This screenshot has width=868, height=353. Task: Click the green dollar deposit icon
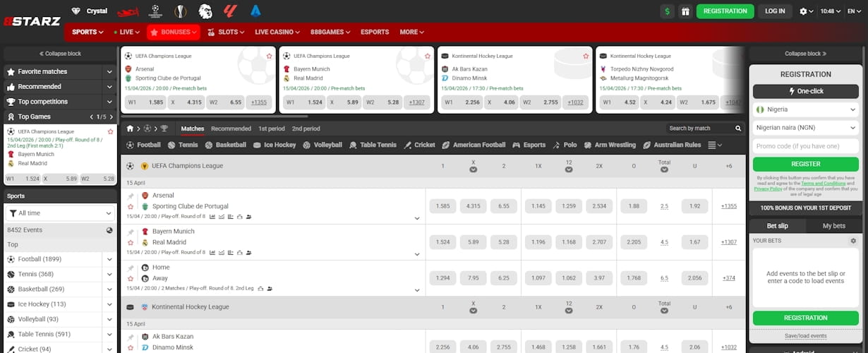pos(667,11)
